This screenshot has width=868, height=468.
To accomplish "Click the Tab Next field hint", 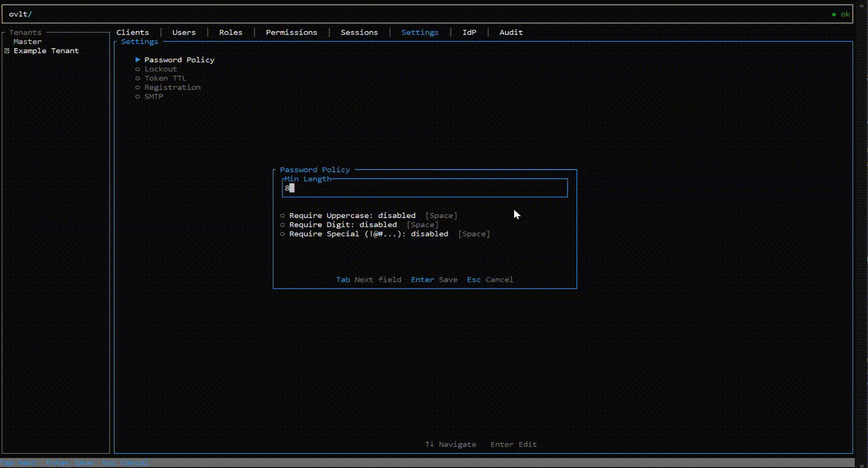I will pyautogui.click(x=369, y=279).
